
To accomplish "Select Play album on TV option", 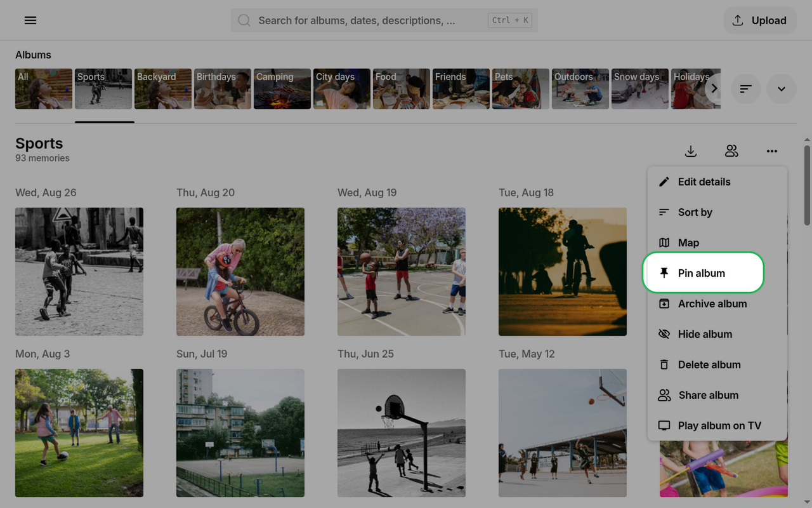I will [x=717, y=425].
